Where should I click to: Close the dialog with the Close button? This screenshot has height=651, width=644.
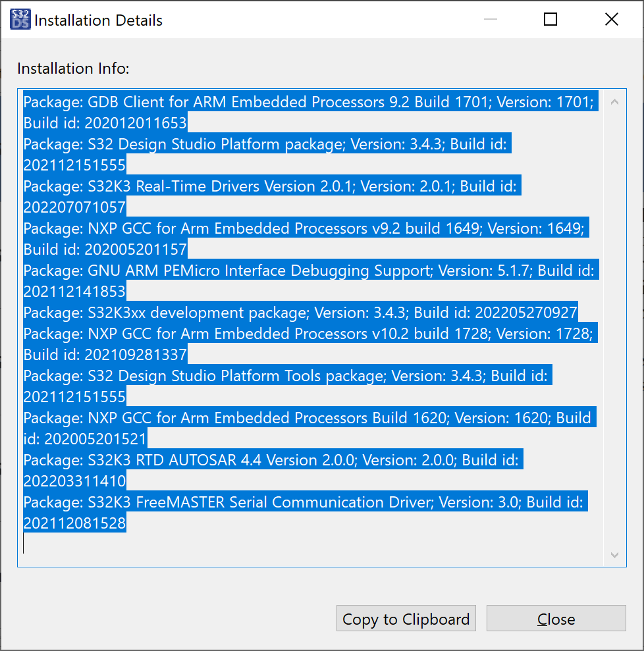coord(556,619)
